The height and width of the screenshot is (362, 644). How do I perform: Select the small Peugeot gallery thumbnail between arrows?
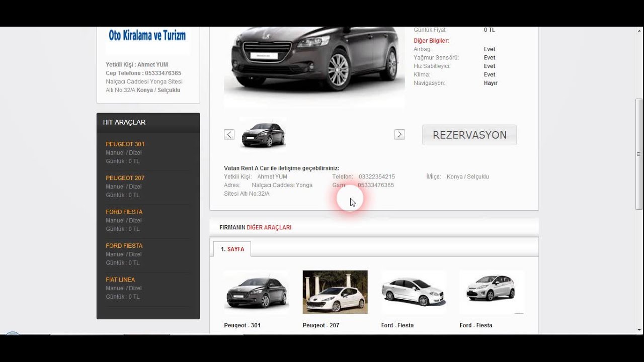263,134
